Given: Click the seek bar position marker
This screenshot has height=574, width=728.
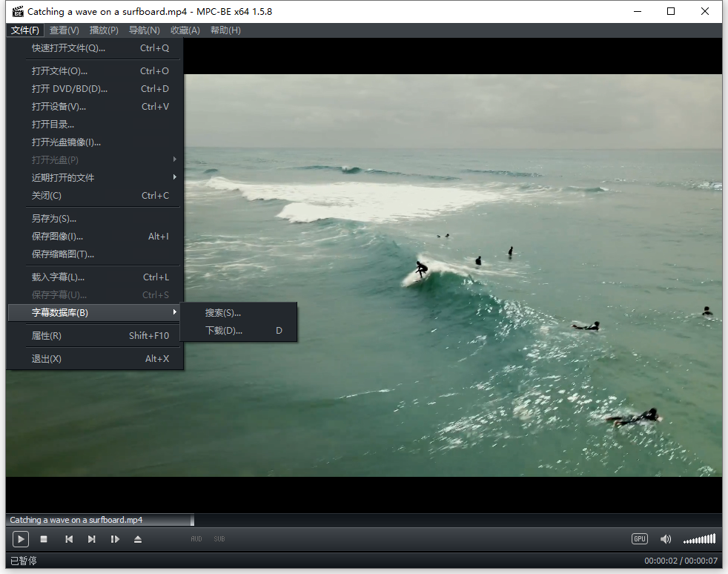Looking at the screenshot, I should [192, 520].
